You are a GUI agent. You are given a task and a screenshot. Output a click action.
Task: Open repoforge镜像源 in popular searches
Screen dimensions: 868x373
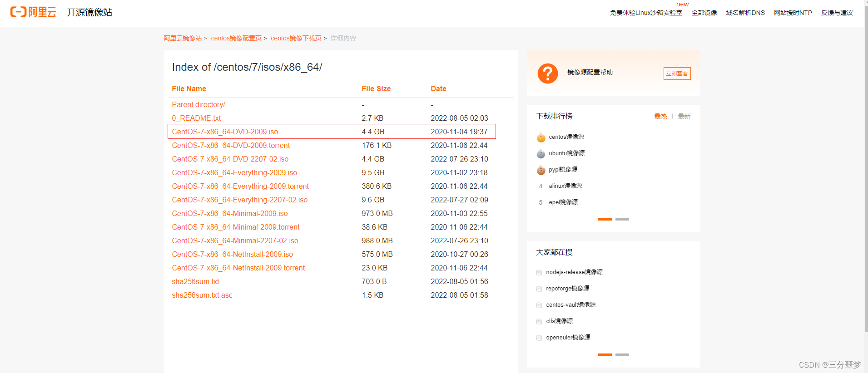[568, 288]
